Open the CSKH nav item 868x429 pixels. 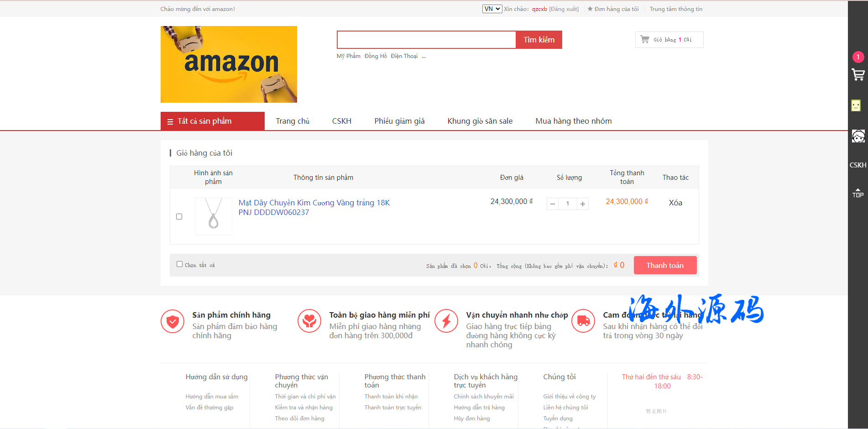[x=342, y=121]
